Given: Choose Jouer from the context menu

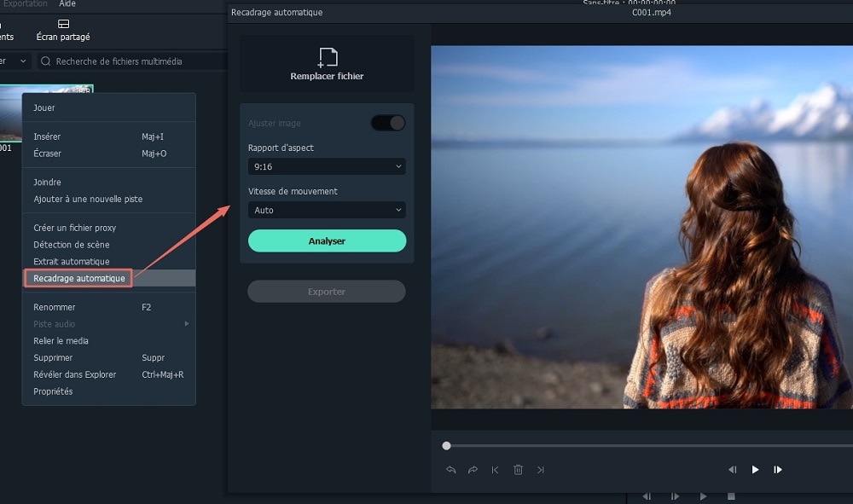Looking at the screenshot, I should 109,107.
